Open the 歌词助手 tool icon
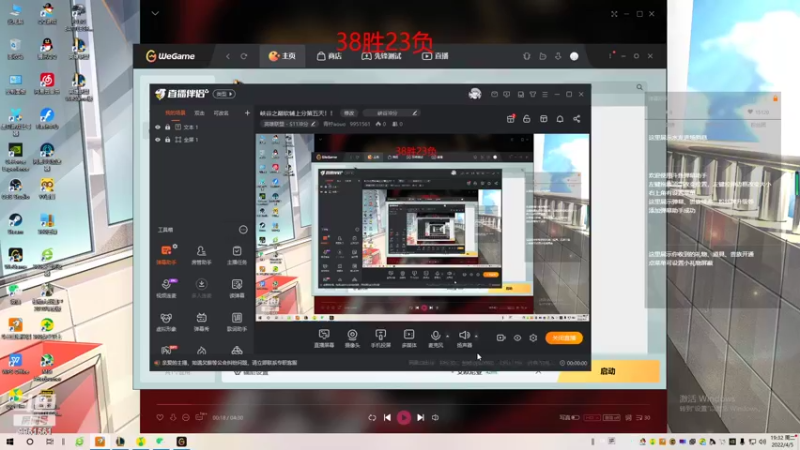 237,322
